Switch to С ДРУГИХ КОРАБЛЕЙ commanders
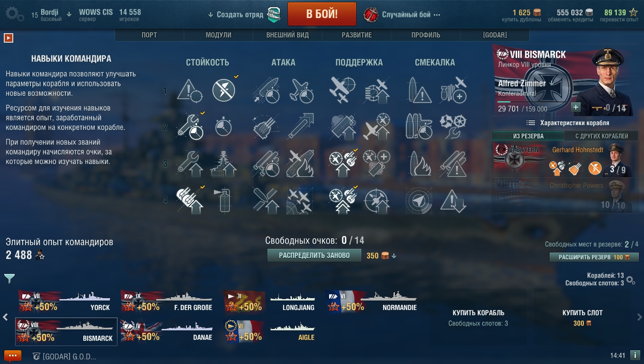The width and height of the screenshot is (644, 364). click(602, 136)
